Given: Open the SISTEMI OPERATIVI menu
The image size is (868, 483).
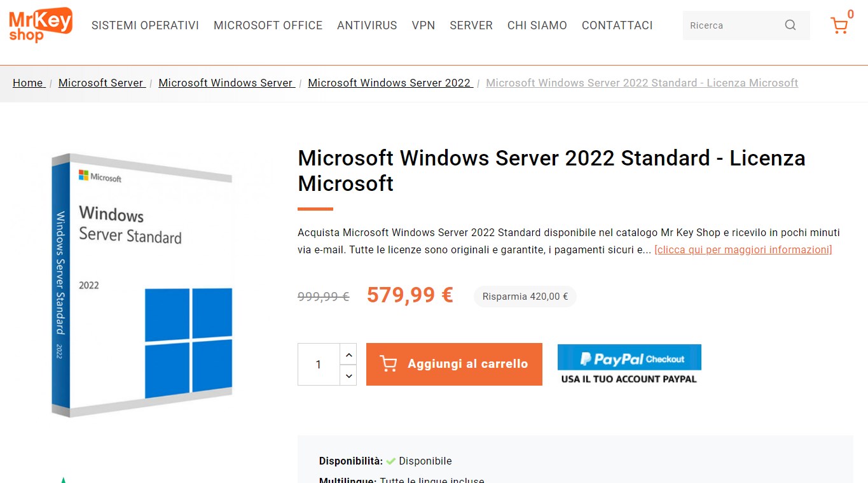Looking at the screenshot, I should 145,25.
